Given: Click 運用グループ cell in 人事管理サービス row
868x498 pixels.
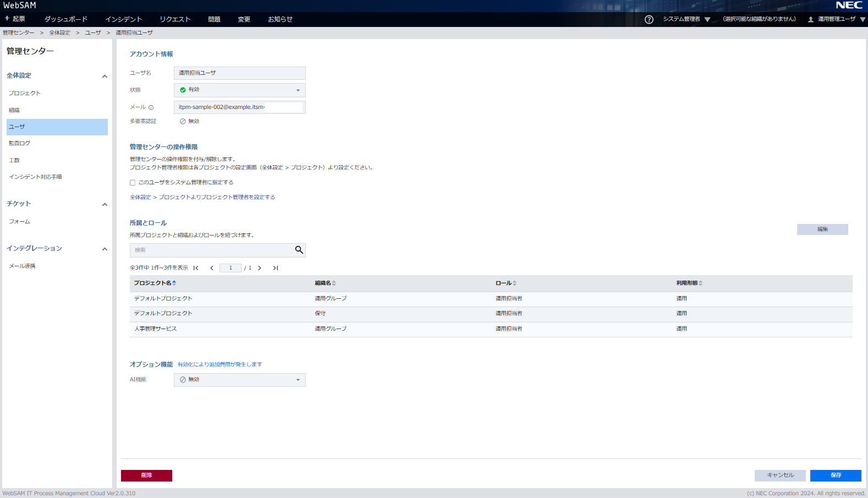Looking at the screenshot, I should [331, 329].
